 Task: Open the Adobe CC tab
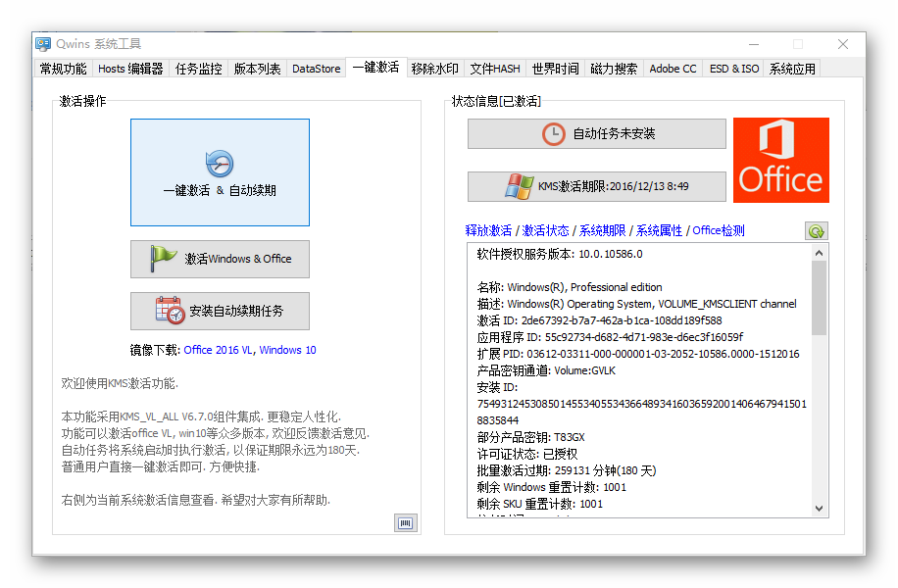pos(673,69)
